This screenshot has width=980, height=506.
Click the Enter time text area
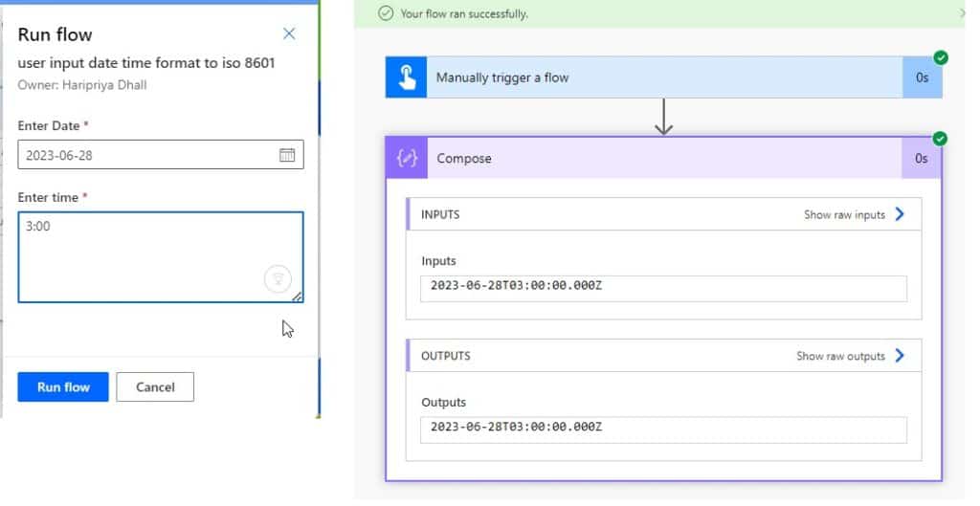[161, 257]
